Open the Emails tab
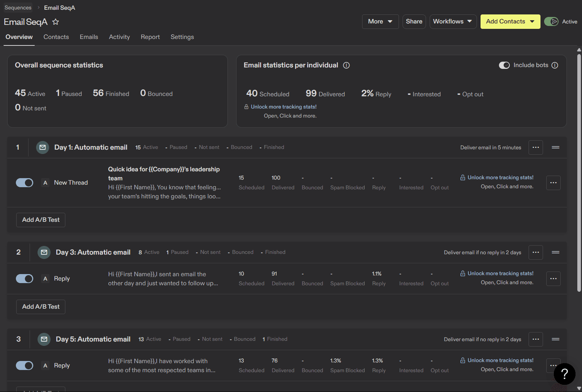Screen dimensions: 582x392 pyautogui.click(x=89, y=37)
